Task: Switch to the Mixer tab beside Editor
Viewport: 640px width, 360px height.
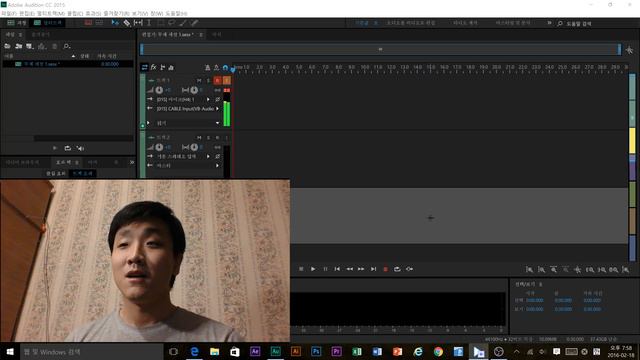Action: tap(217, 35)
